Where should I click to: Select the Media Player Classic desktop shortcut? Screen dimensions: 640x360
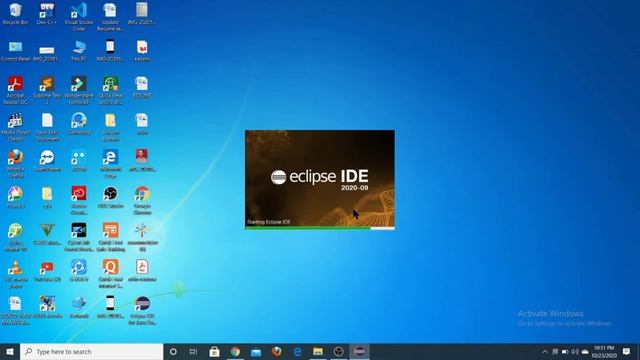tap(15, 127)
